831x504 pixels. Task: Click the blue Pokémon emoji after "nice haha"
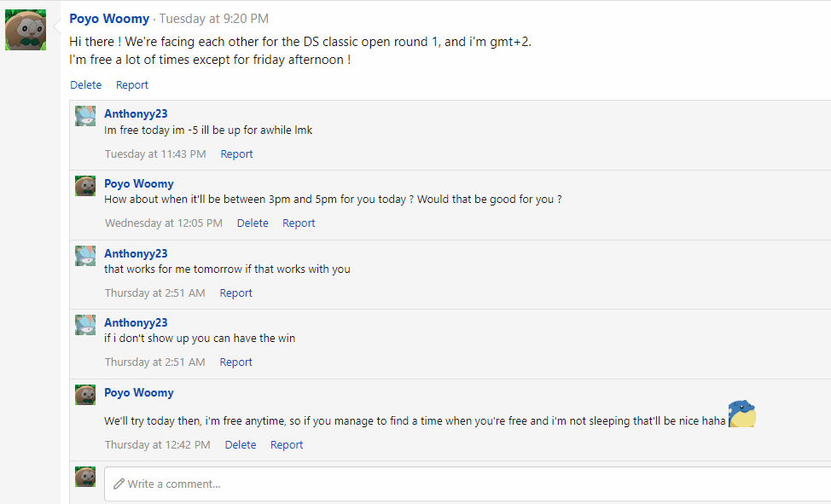[x=741, y=414]
